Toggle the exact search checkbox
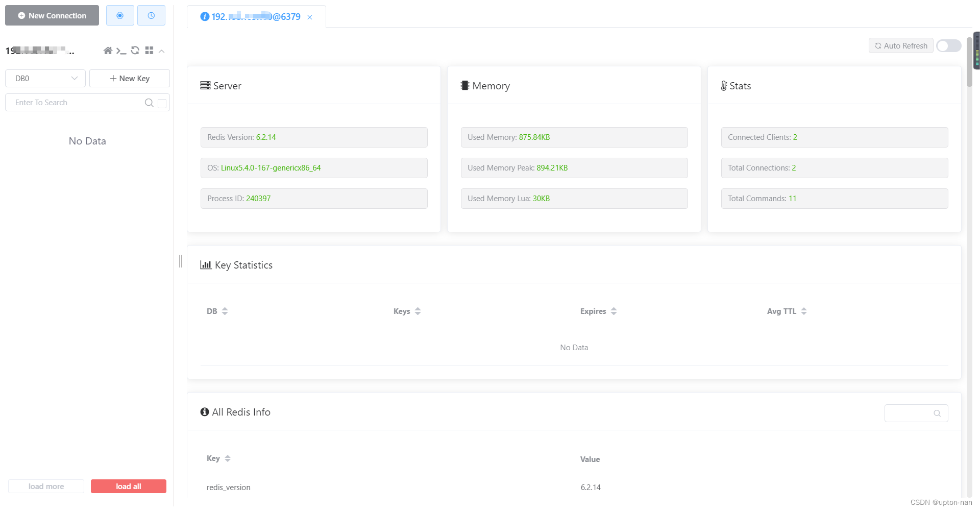The image size is (980, 511). tap(162, 103)
